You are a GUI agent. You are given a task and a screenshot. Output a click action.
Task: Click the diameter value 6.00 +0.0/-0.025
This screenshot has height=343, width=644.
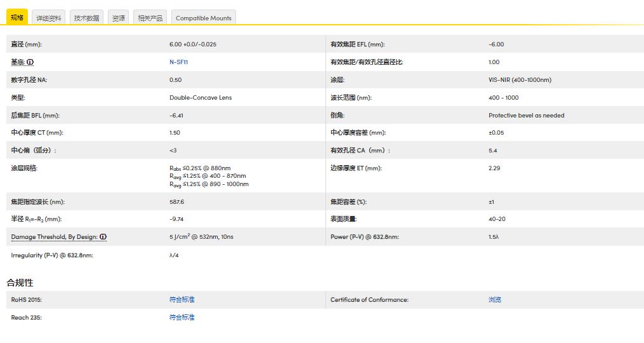tap(197, 44)
